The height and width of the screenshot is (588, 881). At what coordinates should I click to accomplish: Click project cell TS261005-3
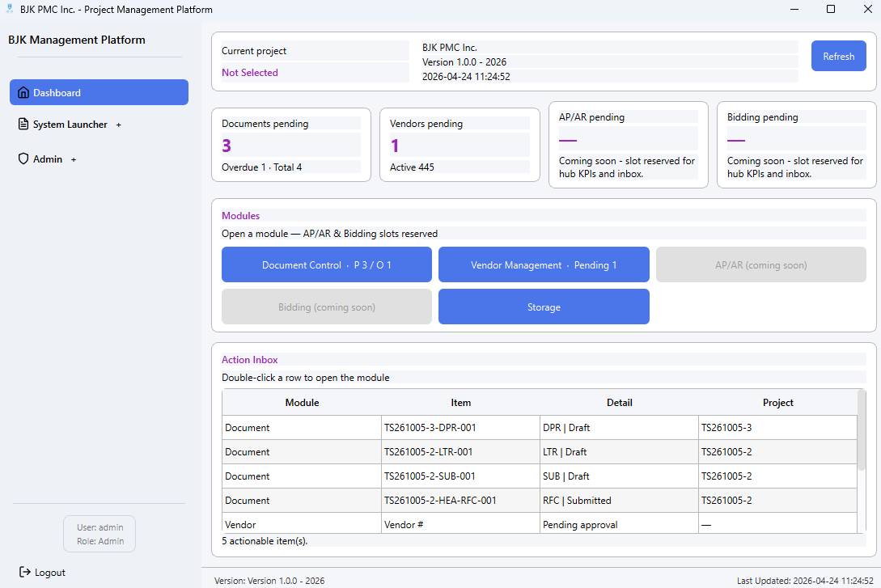tap(777, 427)
